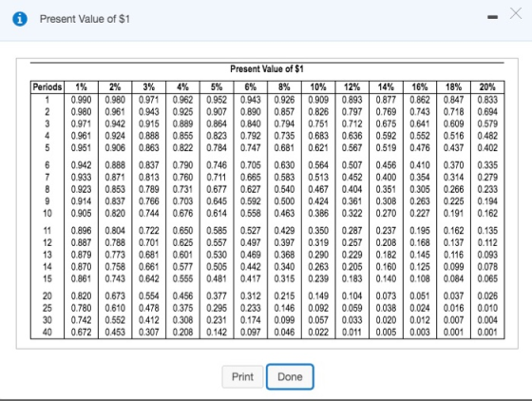Select the Periods column header
Image resolution: width=532 pixels, height=401 pixels.
tap(47, 87)
